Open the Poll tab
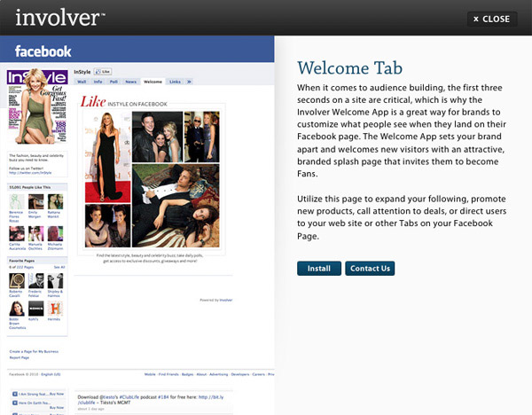This screenshot has height=415, width=532. (x=113, y=82)
